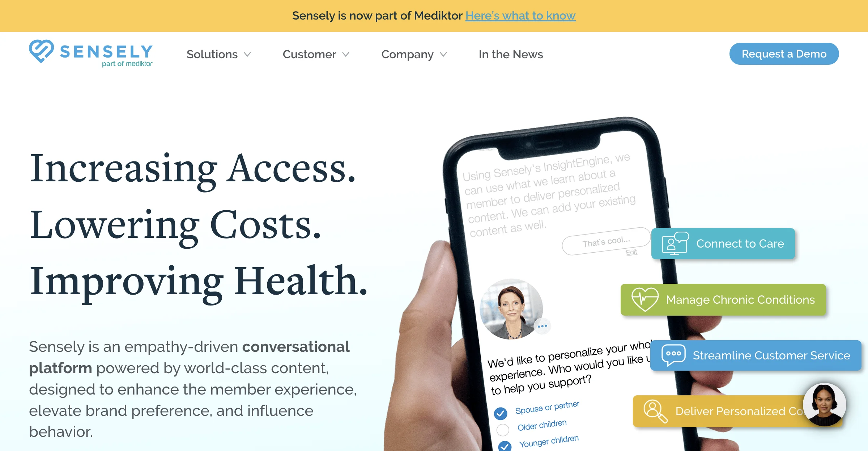Click the Here's what to know link

[x=520, y=14]
